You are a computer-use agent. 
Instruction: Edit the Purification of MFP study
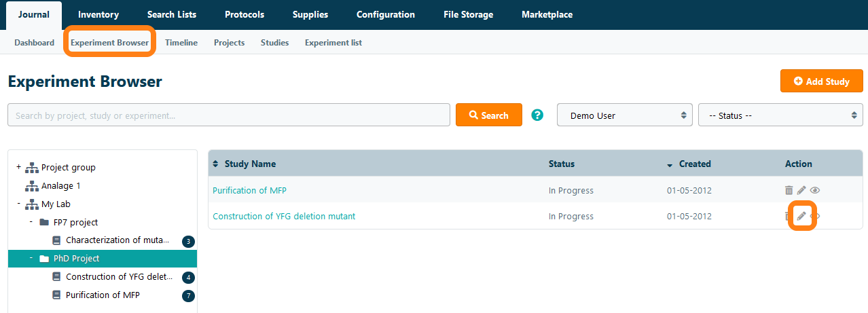[x=801, y=191]
